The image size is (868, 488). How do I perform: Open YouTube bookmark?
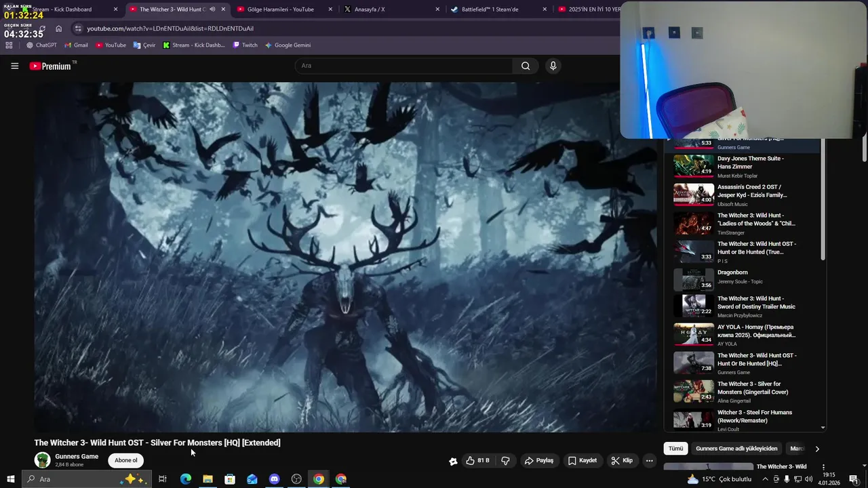111,45
